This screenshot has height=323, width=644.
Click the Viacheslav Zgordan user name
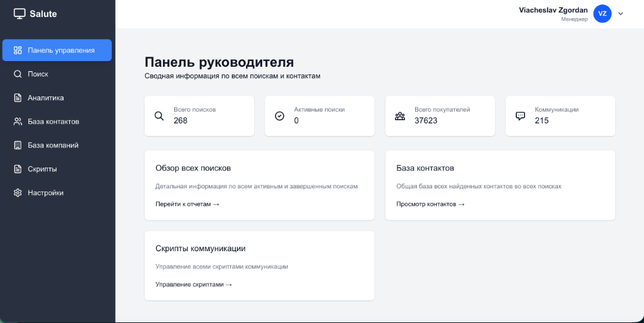pos(553,10)
